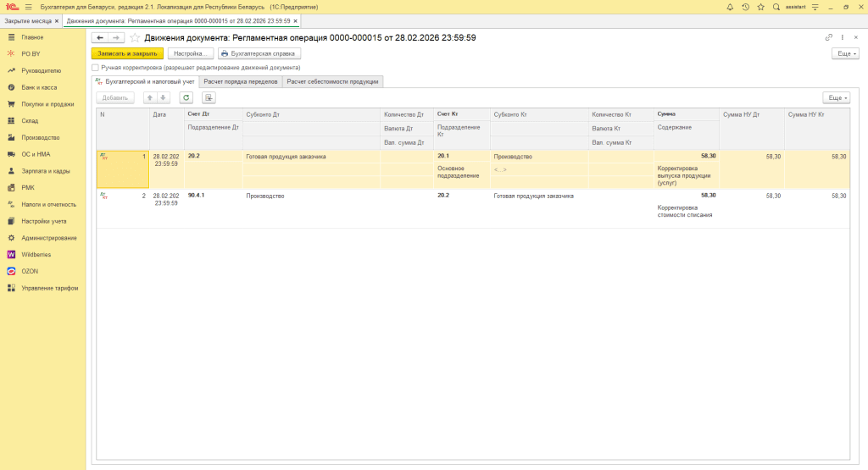Close the document form with X
Viewport: 868px width, 470px height.
pos(856,37)
